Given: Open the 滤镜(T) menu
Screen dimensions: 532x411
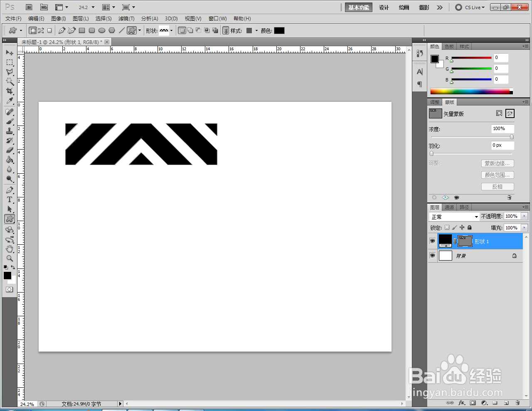Looking at the screenshot, I should coord(126,19).
